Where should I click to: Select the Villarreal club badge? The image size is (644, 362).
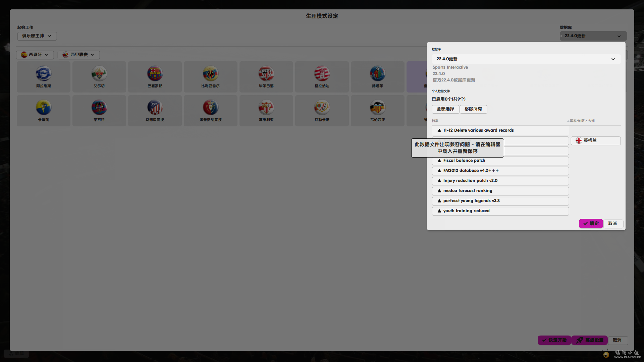pyautogui.click(x=210, y=74)
